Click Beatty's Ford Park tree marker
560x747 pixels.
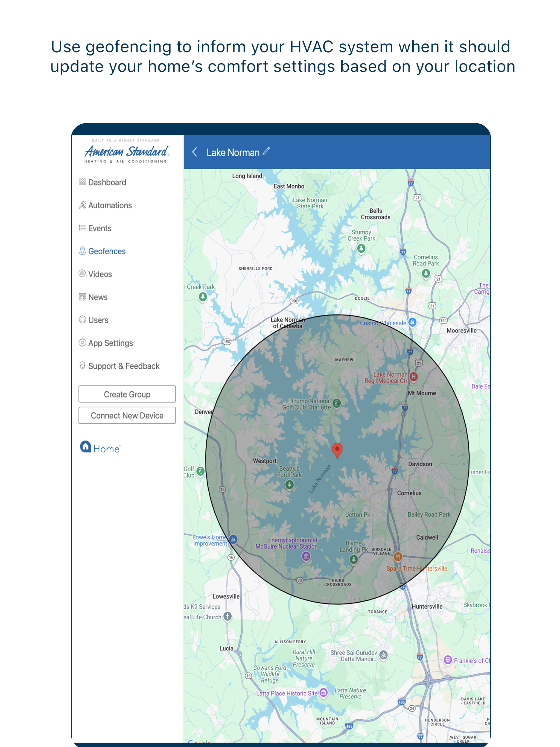point(290,485)
